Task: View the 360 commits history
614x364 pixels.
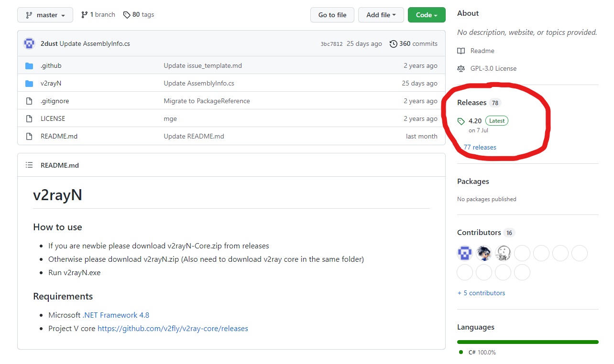Action: [x=414, y=43]
